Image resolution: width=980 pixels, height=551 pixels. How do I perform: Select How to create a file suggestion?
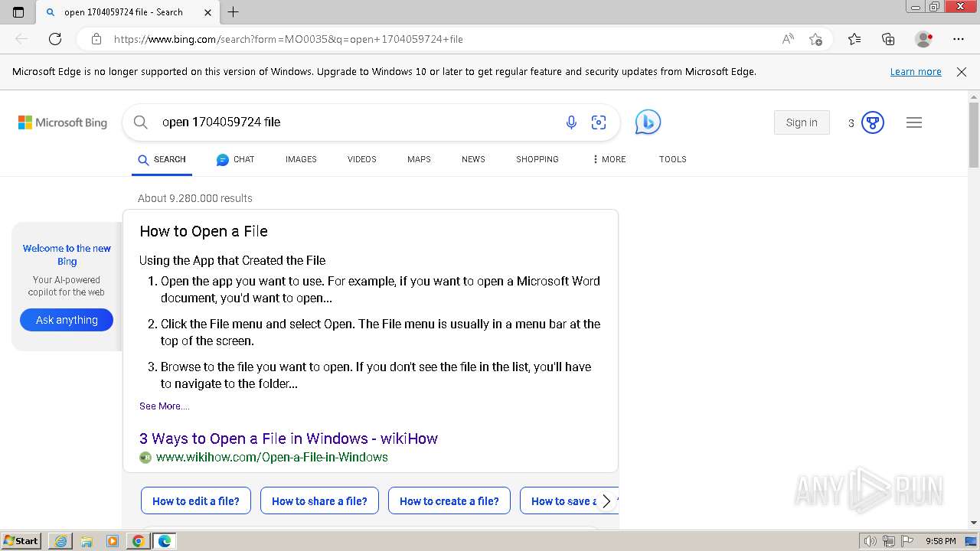click(x=449, y=501)
